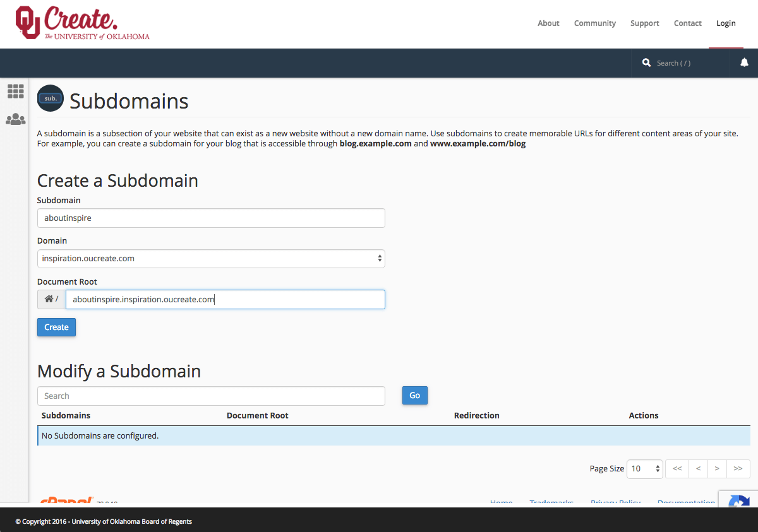Expand the Domain dropdown list

click(x=211, y=259)
